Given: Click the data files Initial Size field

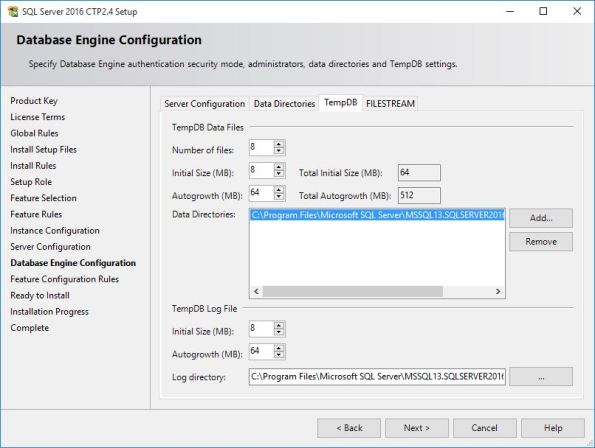Looking at the screenshot, I should 261,170.
